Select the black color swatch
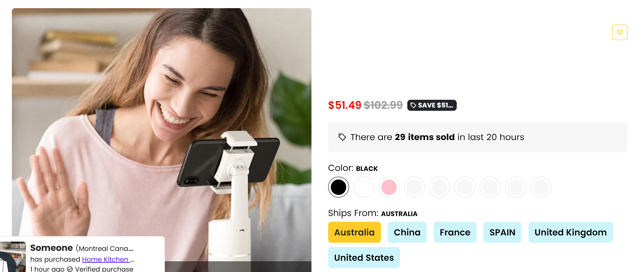Viewport: 644px width, 272px height. (x=338, y=187)
